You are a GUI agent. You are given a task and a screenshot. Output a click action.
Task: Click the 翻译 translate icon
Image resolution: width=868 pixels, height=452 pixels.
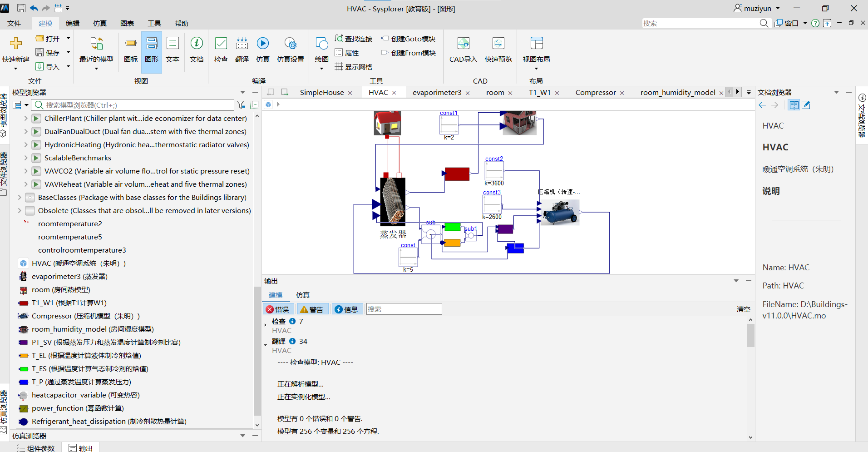242,43
